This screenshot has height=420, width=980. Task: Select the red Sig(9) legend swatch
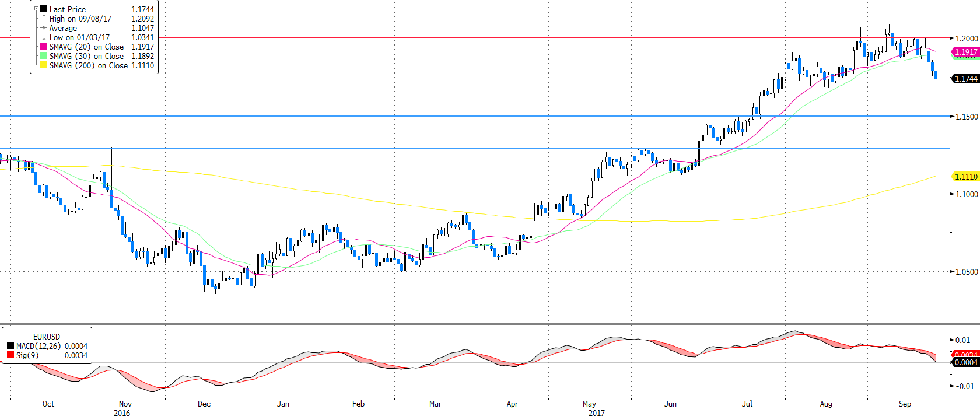tap(10, 355)
